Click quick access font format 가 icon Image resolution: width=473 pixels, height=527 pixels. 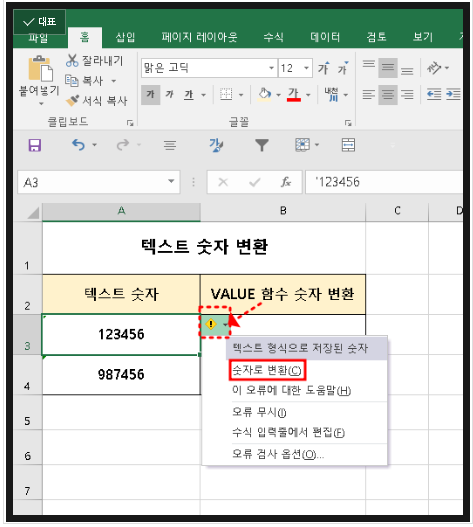point(215,145)
